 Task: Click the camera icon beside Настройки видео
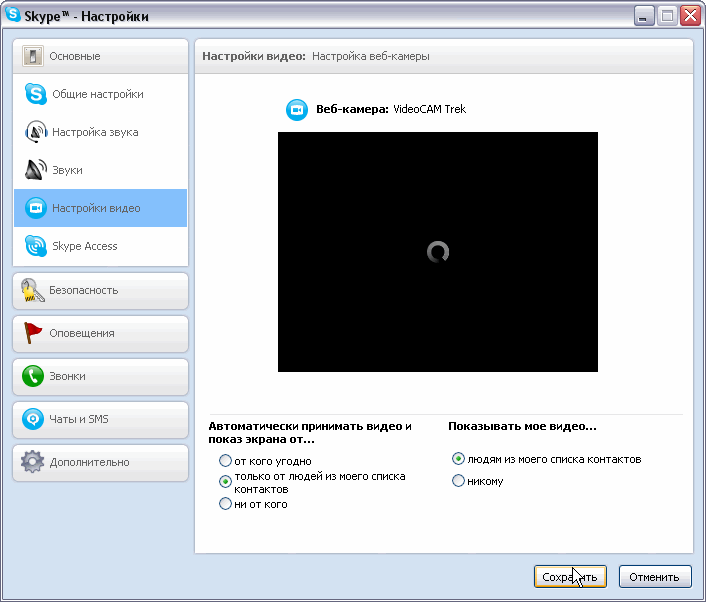[36, 208]
